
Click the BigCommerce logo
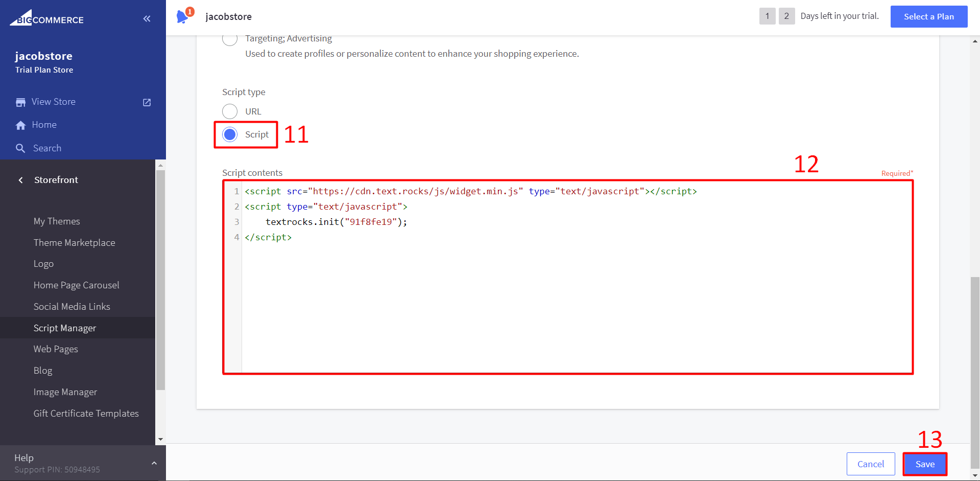point(46,18)
